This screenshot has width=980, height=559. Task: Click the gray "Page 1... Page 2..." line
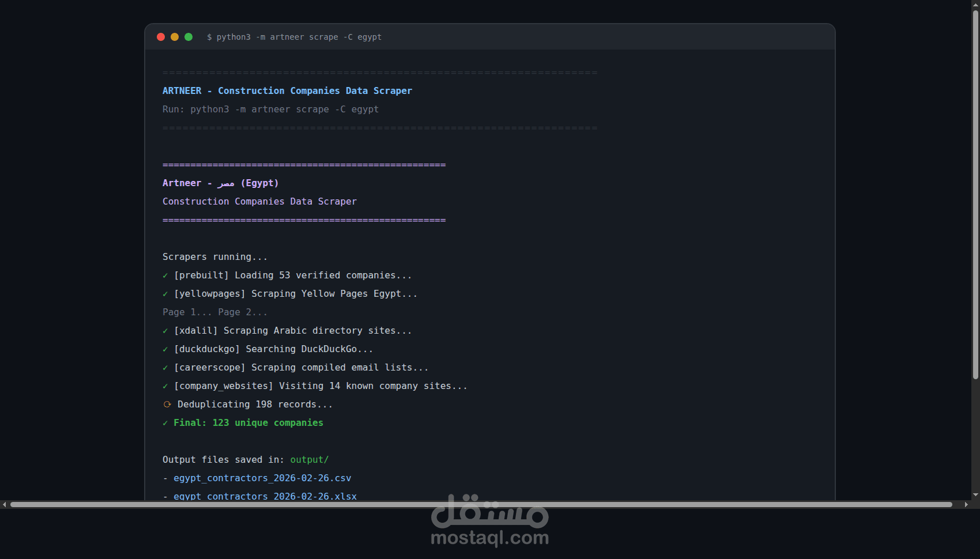tap(215, 312)
